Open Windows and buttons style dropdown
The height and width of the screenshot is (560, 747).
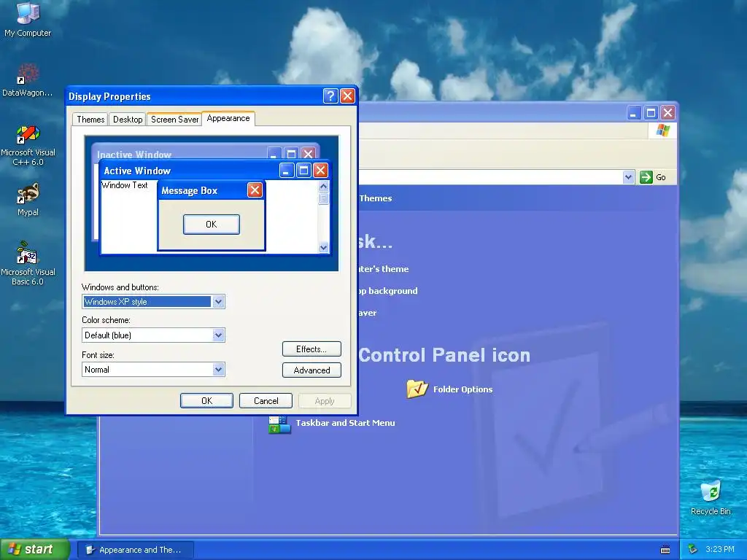218,301
